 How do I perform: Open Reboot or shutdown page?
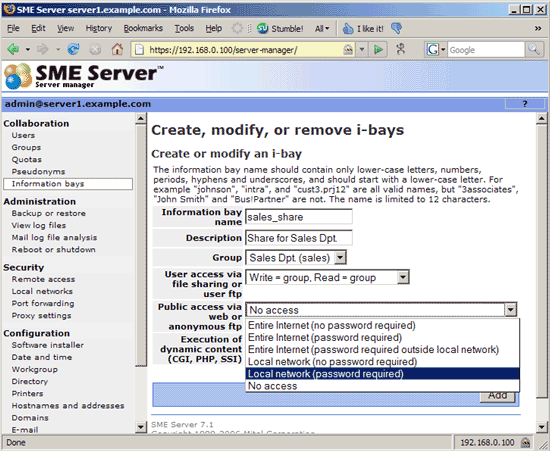click(53, 249)
